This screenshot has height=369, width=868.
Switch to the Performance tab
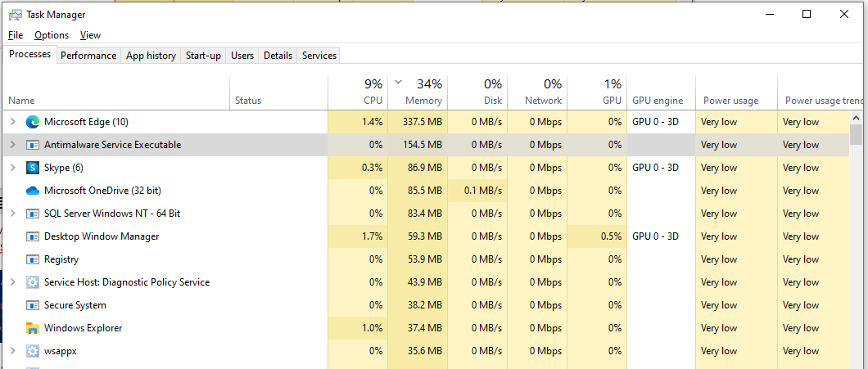(88, 56)
